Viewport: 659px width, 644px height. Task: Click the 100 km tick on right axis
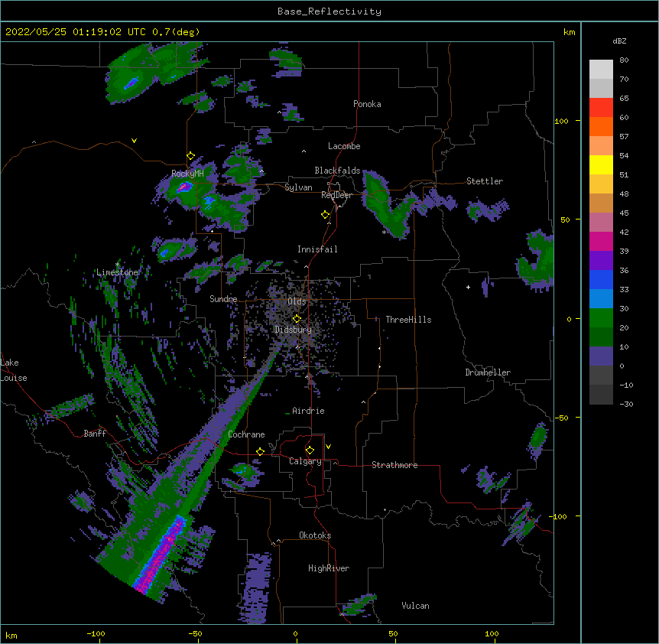pos(561,121)
